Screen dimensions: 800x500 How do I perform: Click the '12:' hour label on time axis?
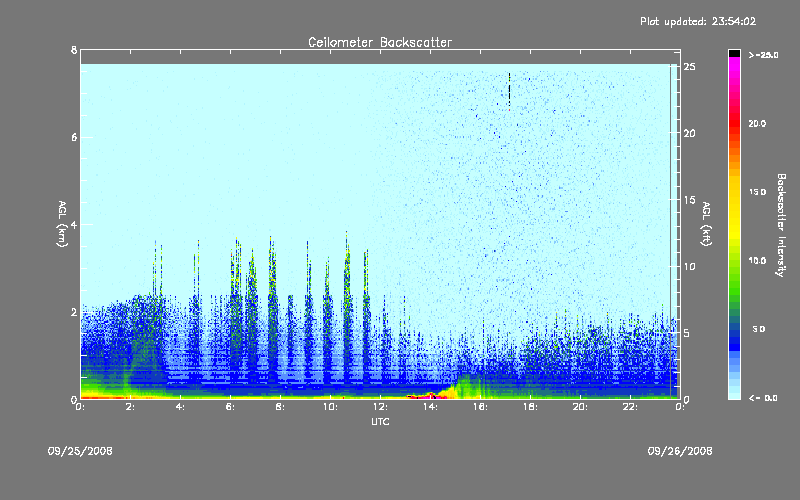(380, 407)
